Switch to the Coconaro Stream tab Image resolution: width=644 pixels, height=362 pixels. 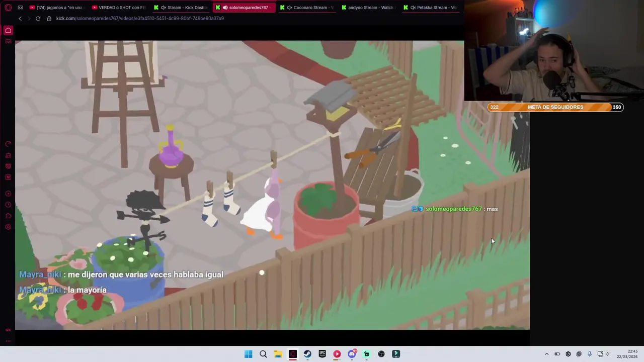coord(307,8)
